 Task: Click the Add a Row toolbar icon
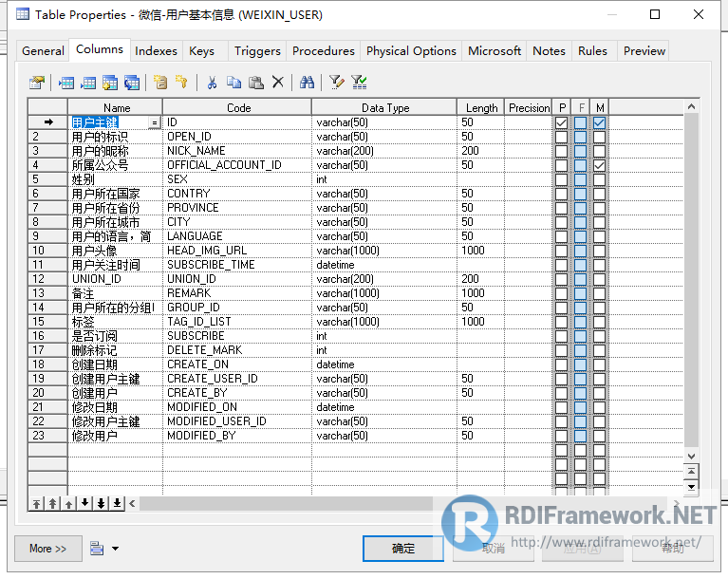[x=88, y=83]
